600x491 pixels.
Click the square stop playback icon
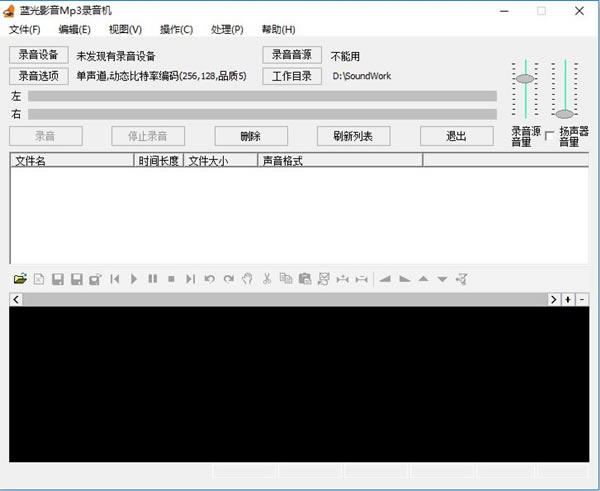[x=171, y=279]
